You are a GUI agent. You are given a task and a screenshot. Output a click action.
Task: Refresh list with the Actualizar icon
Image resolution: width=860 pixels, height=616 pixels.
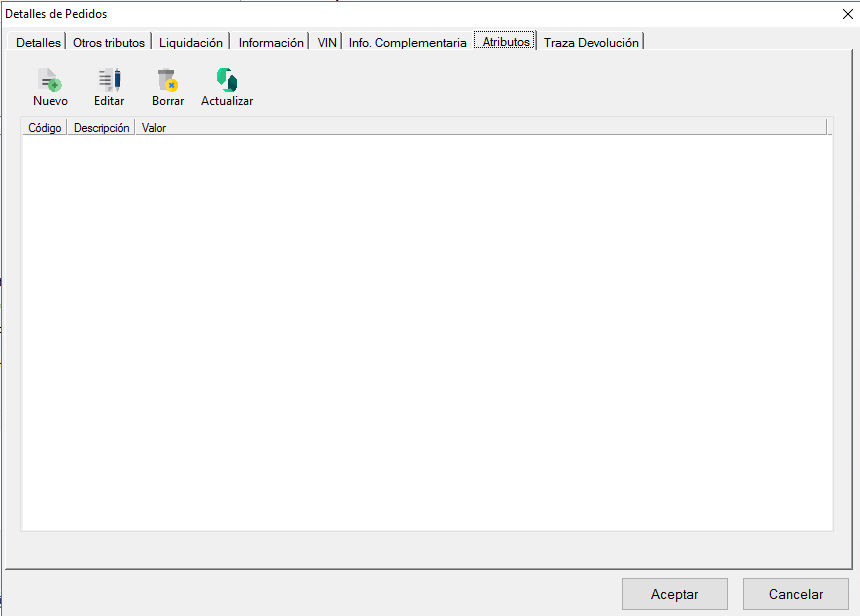tap(227, 81)
